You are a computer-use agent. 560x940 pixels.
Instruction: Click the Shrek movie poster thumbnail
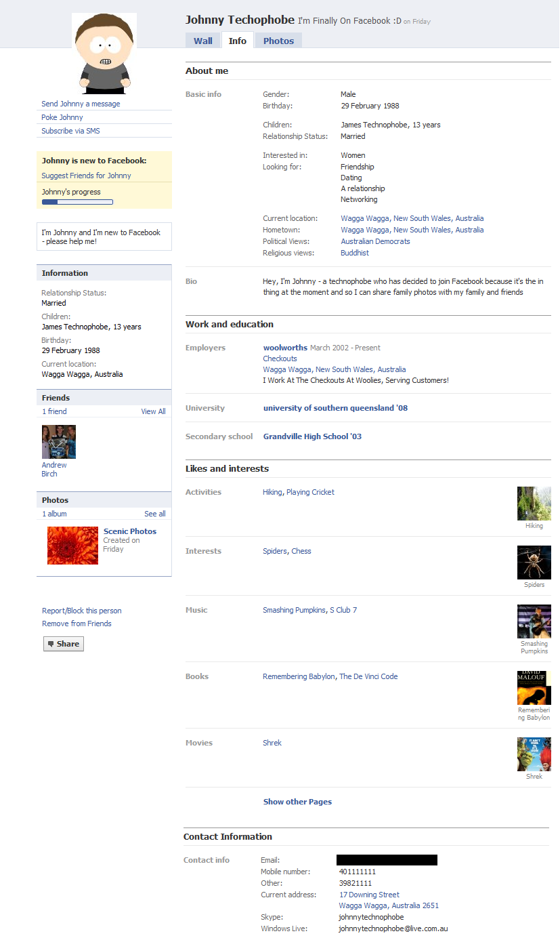pos(534,754)
